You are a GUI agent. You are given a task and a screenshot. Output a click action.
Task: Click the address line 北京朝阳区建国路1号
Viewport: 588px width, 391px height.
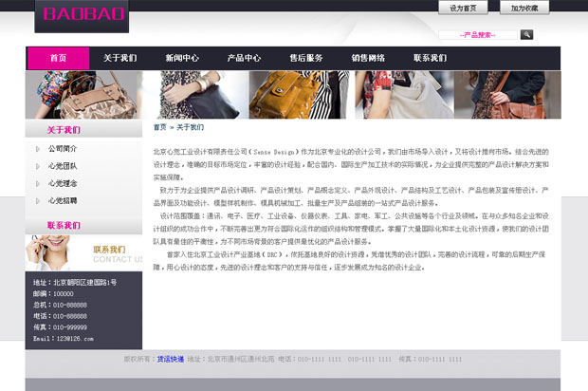(75, 282)
